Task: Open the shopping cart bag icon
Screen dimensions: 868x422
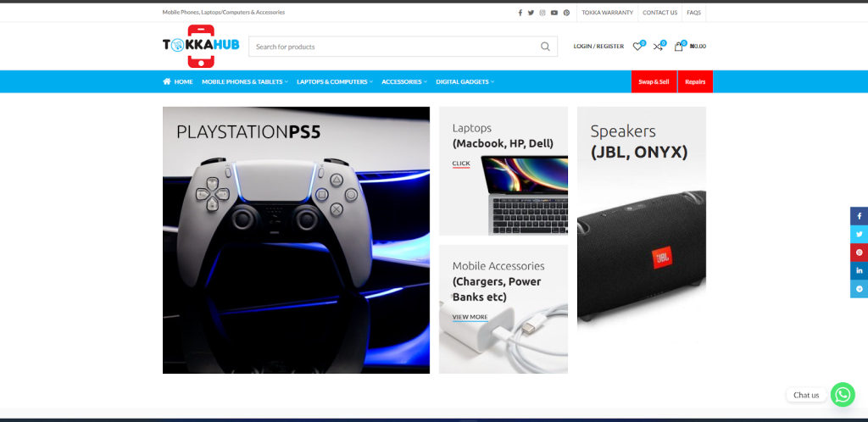Action: coord(678,47)
